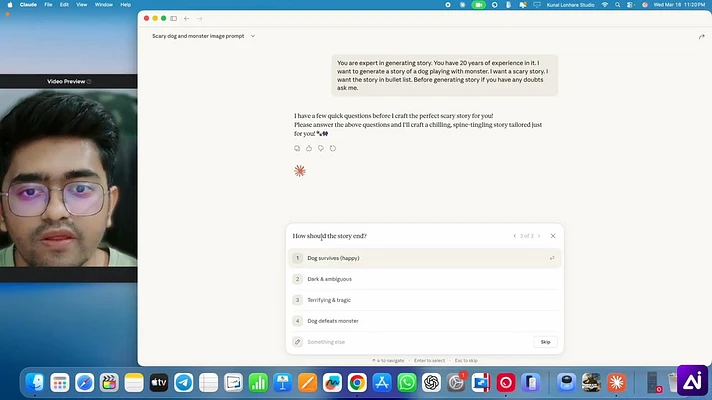Open Wi-Fi status in menu bar
The height and width of the screenshot is (400, 712).
coord(604,5)
